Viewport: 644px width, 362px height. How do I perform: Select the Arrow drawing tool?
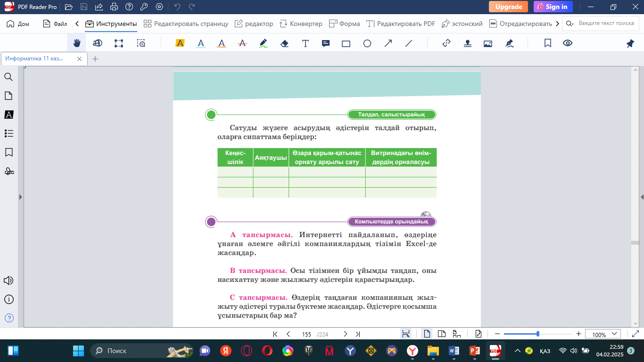pyautogui.click(x=388, y=43)
